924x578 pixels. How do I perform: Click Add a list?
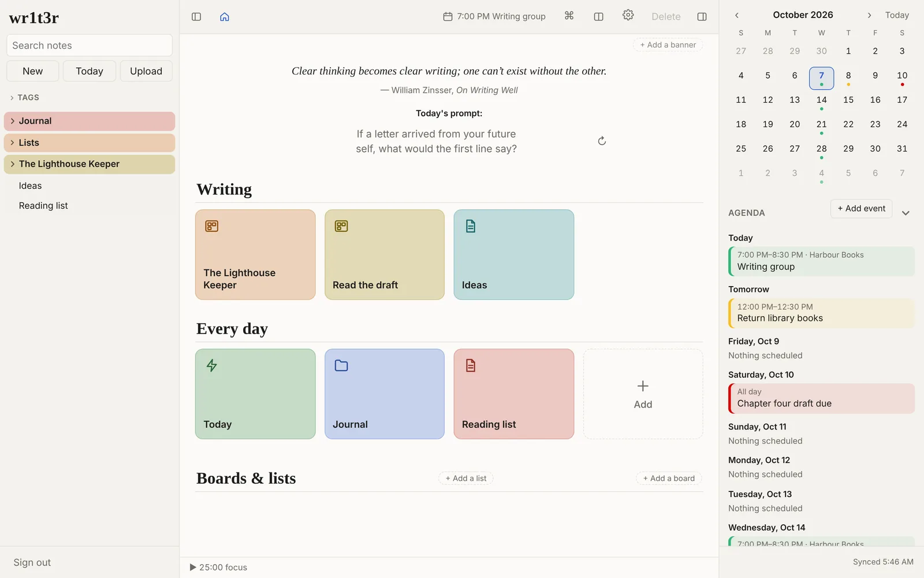pos(466,479)
